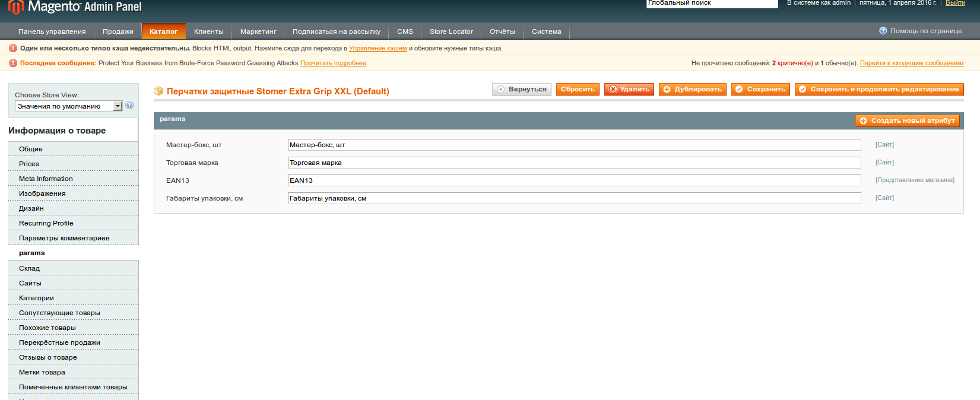This screenshot has width=980, height=400.
Task: Click Создать новый атрибут button
Action: (908, 120)
